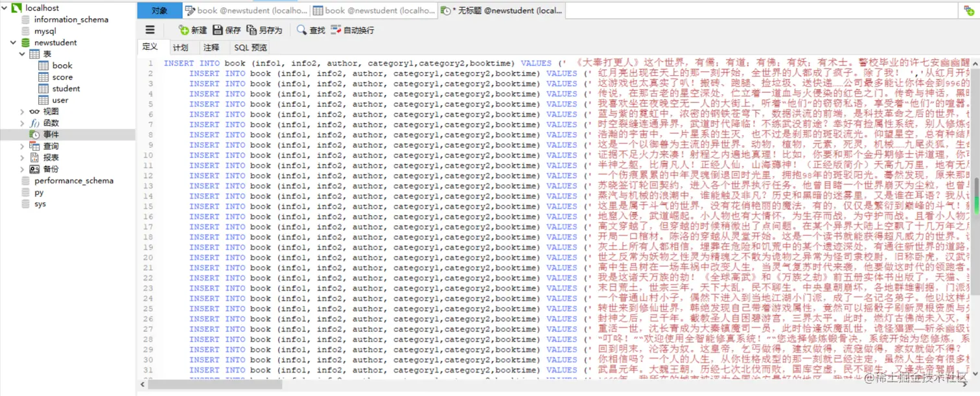Click the user table icon

click(43, 100)
